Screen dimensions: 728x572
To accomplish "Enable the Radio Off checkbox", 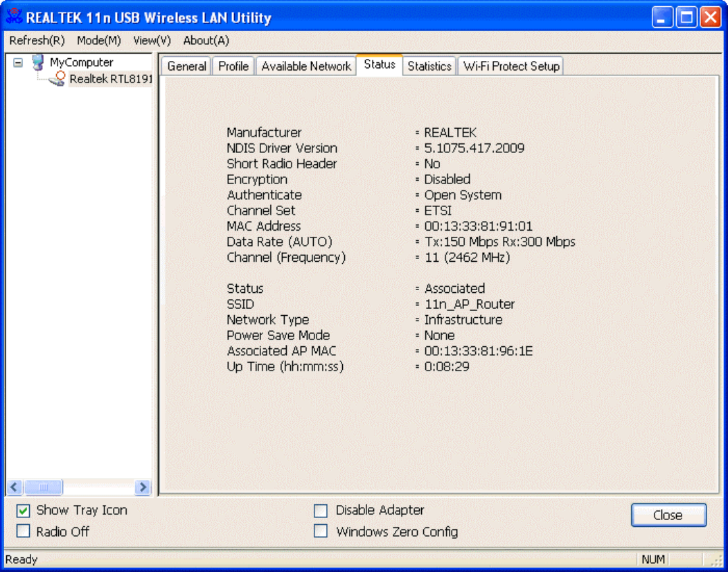I will (x=24, y=531).
